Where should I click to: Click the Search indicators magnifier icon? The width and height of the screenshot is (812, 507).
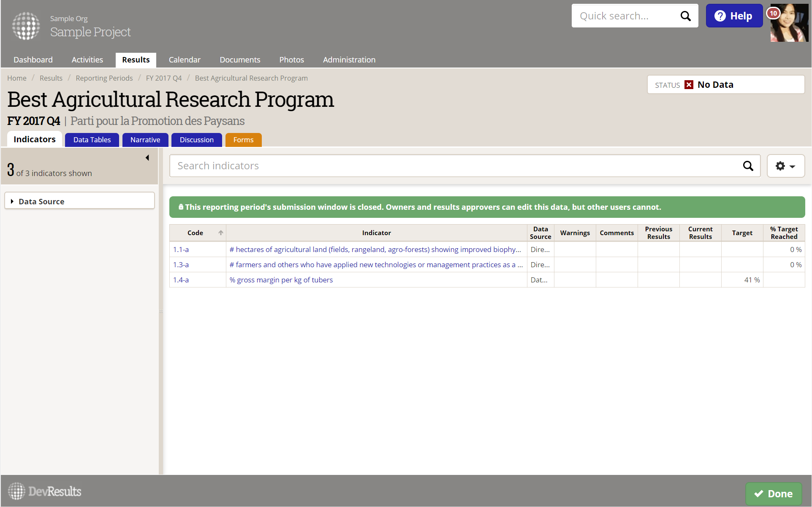coord(748,166)
